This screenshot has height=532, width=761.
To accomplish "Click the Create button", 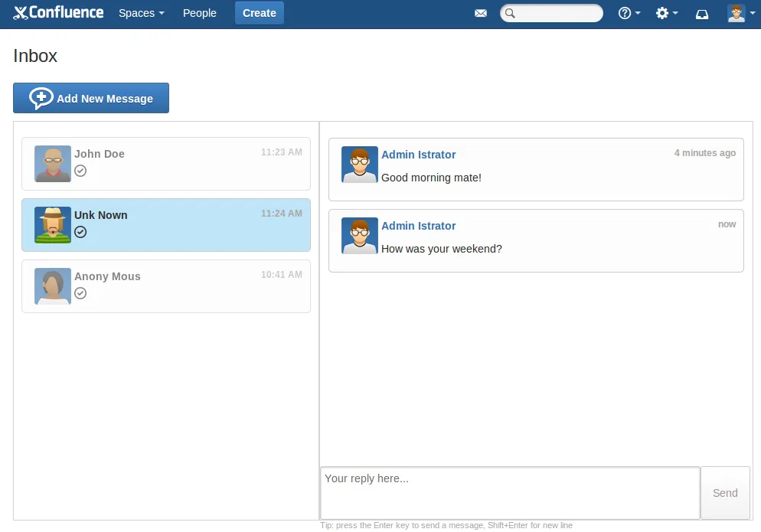I will [260, 13].
